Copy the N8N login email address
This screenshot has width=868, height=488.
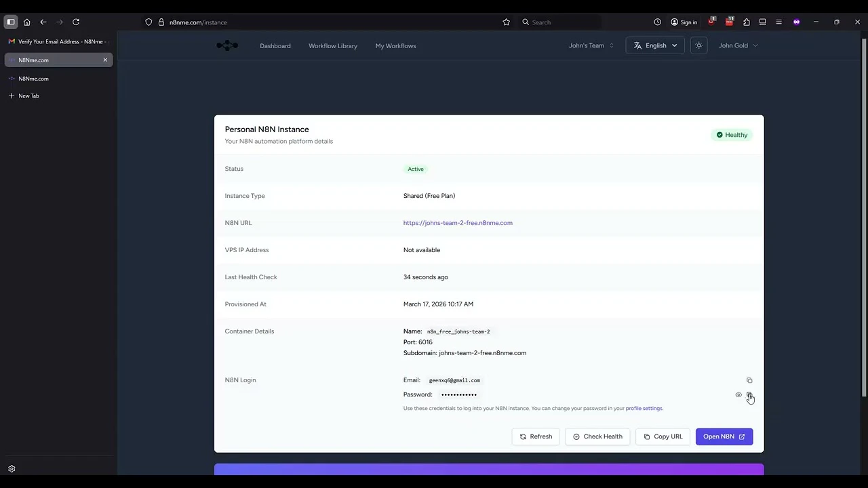(x=749, y=380)
